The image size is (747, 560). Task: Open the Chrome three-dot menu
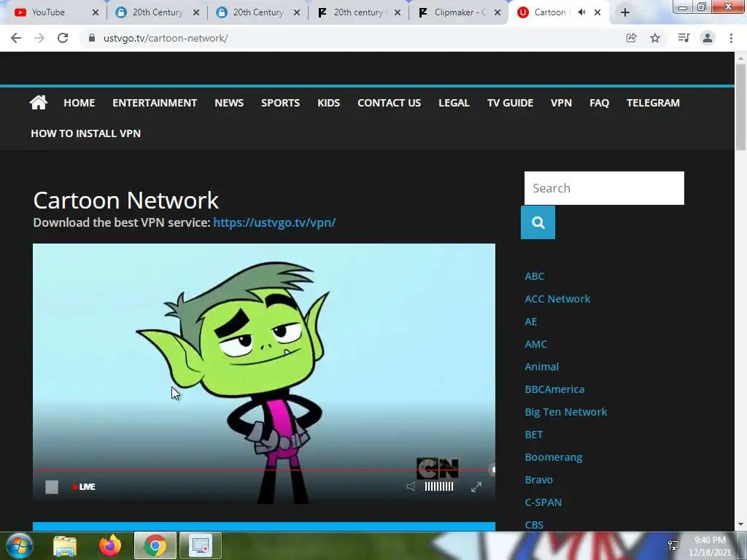[x=731, y=38]
